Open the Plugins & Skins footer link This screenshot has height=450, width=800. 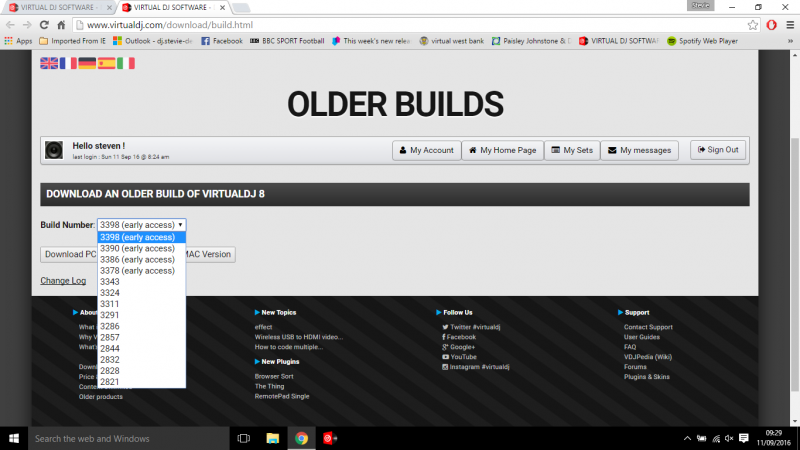click(x=646, y=377)
